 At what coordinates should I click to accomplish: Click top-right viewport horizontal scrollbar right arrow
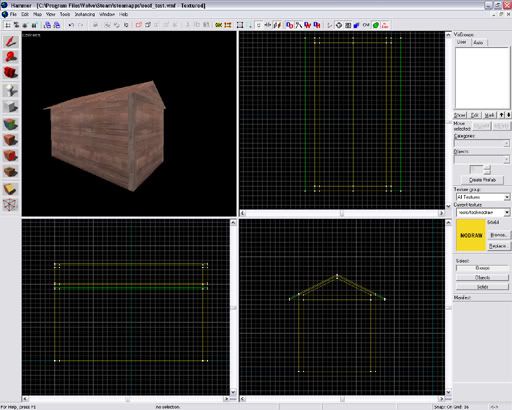pos(441,213)
